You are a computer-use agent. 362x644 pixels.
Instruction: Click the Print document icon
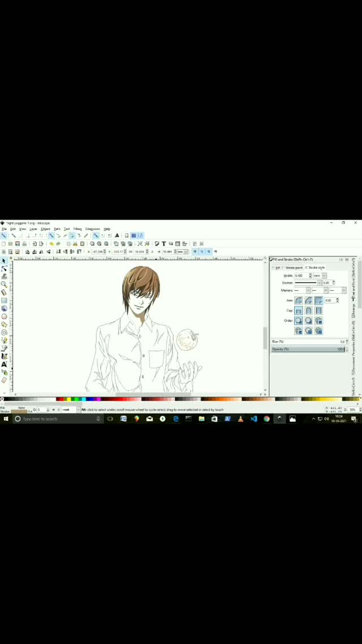24,243
